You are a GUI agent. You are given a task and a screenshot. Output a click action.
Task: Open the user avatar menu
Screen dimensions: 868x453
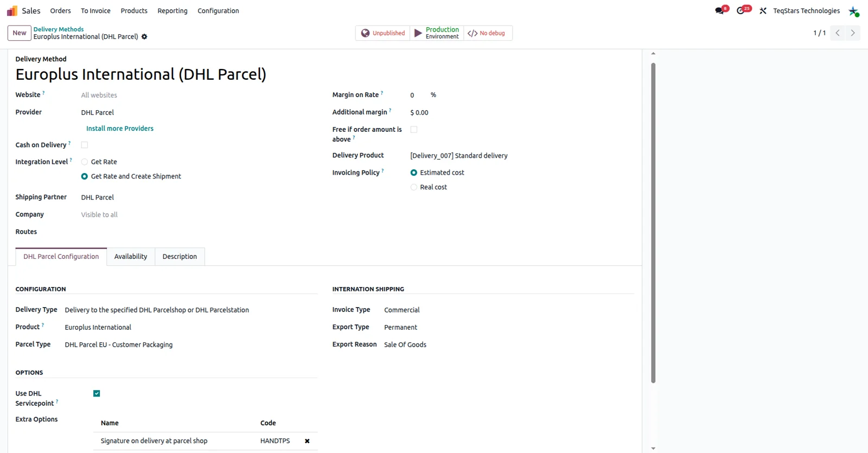coord(854,11)
